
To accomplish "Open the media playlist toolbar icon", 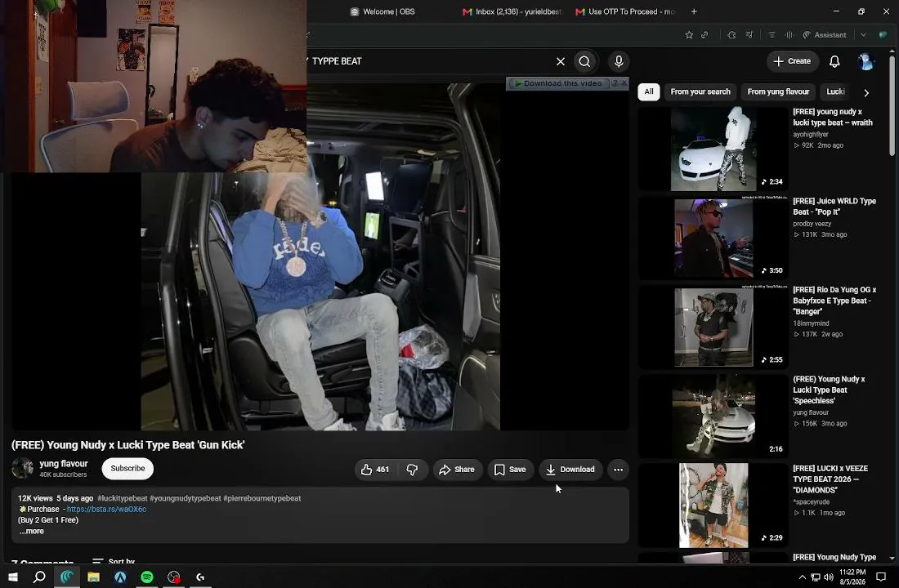I will [x=749, y=35].
